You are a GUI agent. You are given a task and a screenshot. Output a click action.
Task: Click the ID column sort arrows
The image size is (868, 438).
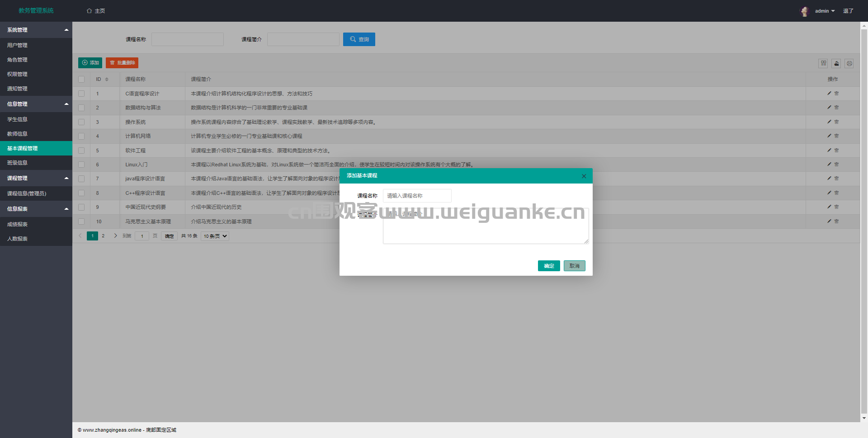(107, 79)
